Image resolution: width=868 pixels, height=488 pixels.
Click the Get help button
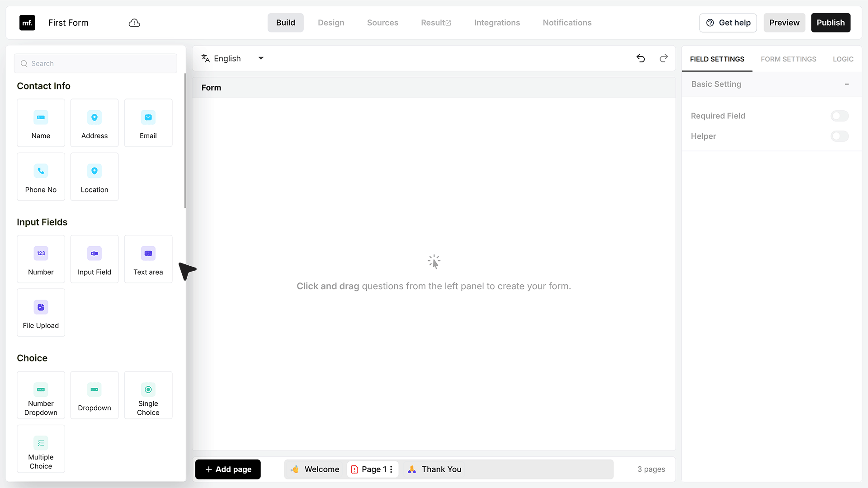coord(728,23)
